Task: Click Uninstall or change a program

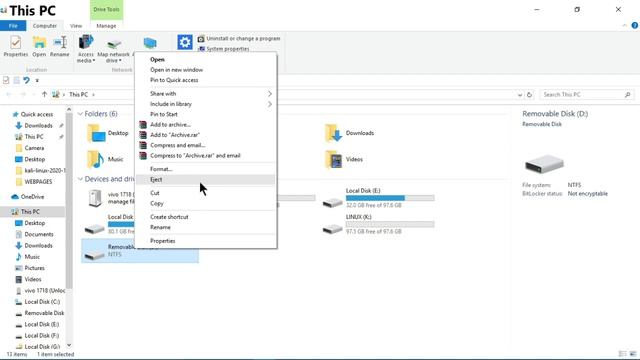Action: [x=239, y=38]
